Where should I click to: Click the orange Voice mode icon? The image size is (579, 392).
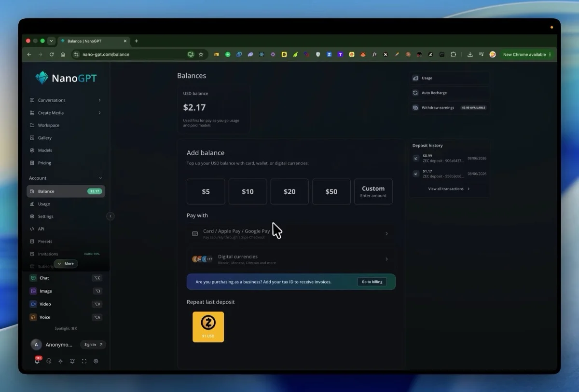click(33, 317)
